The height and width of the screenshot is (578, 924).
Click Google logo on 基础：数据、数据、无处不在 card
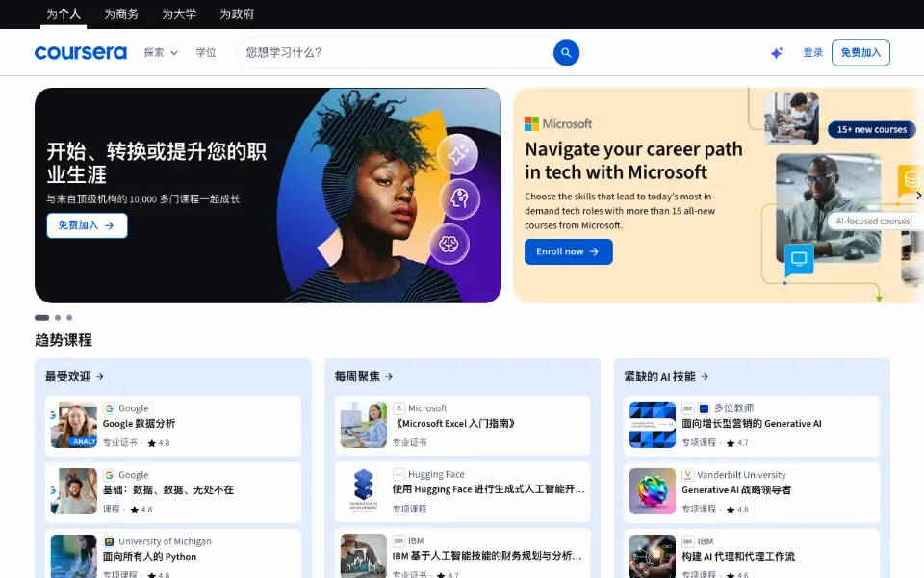tap(109, 475)
